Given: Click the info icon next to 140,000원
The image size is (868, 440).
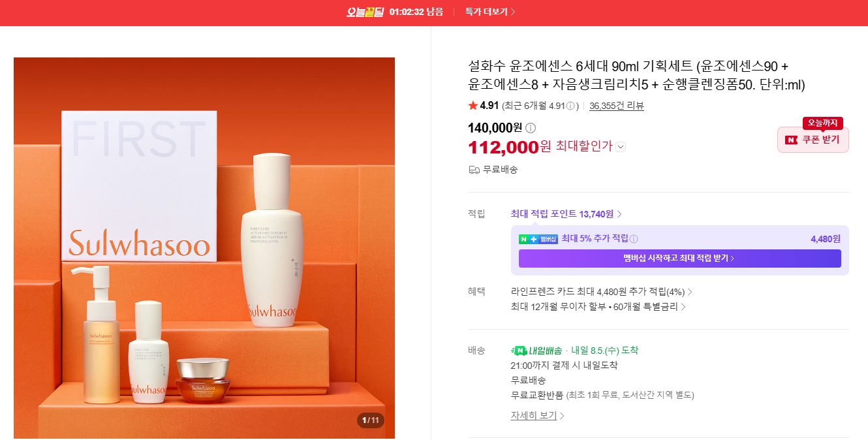Looking at the screenshot, I should 531,128.
